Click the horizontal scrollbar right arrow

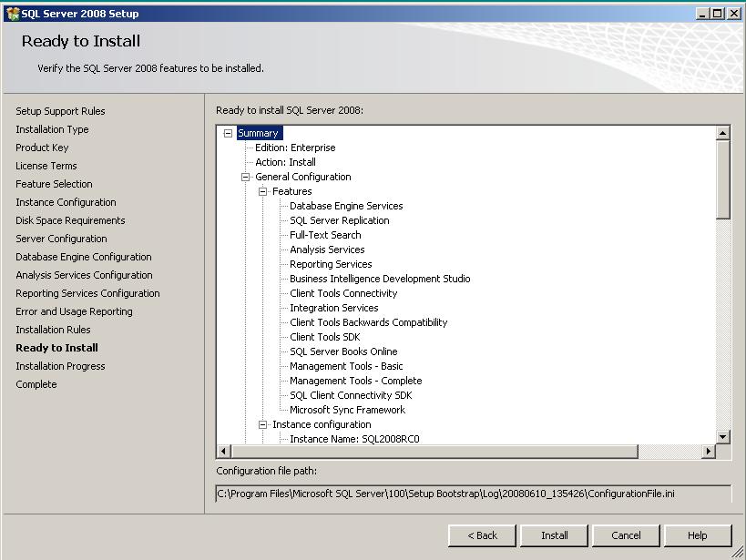[709, 451]
